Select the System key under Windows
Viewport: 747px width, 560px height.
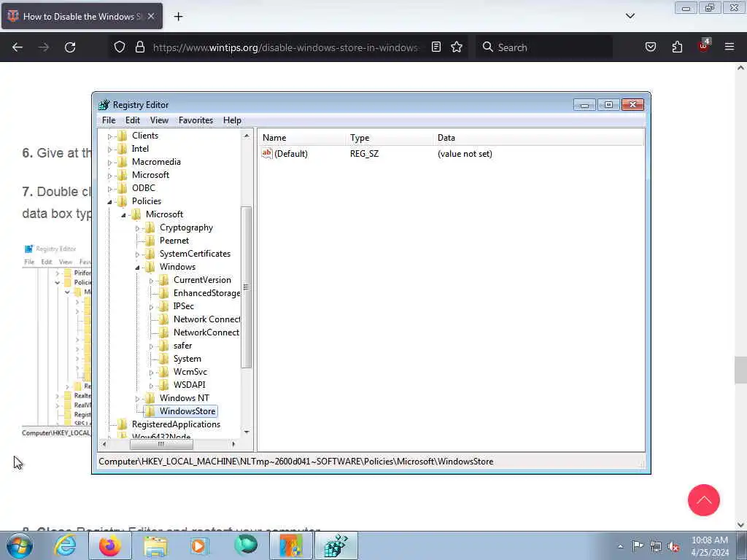click(x=187, y=359)
